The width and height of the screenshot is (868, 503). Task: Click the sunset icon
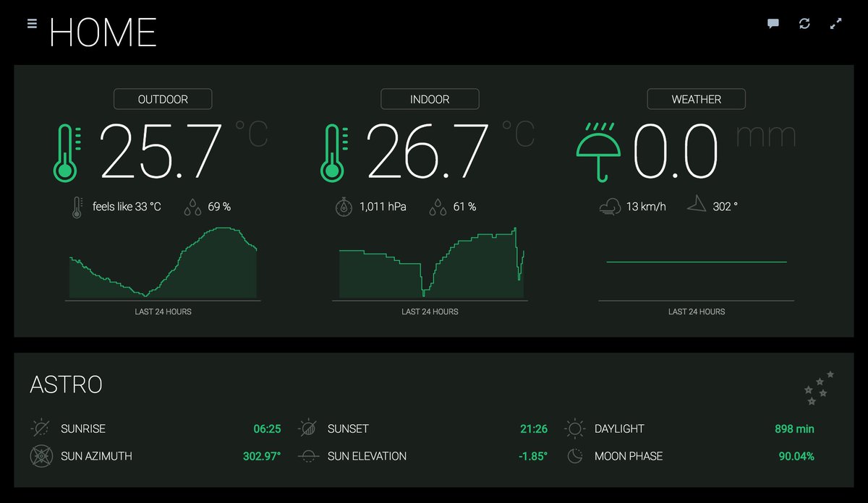[308, 429]
